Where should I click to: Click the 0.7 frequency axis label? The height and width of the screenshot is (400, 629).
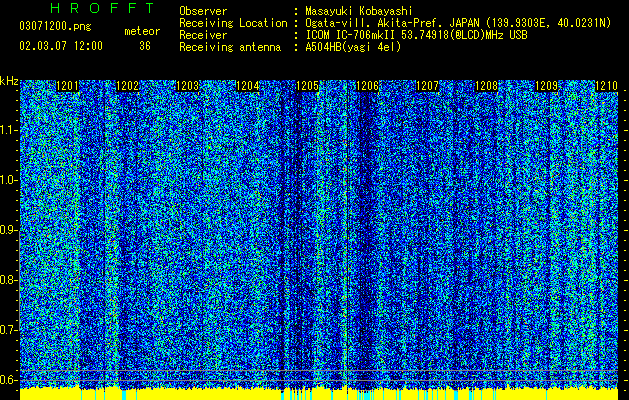8,330
